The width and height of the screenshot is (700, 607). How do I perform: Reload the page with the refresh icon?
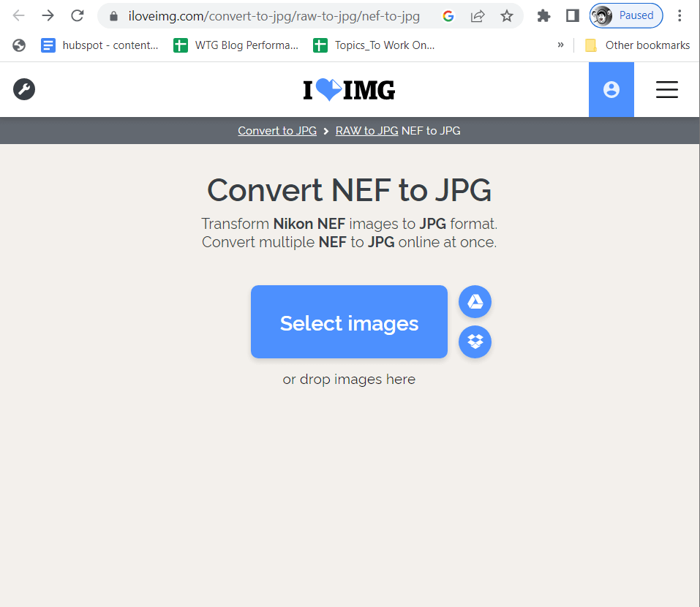(78, 16)
